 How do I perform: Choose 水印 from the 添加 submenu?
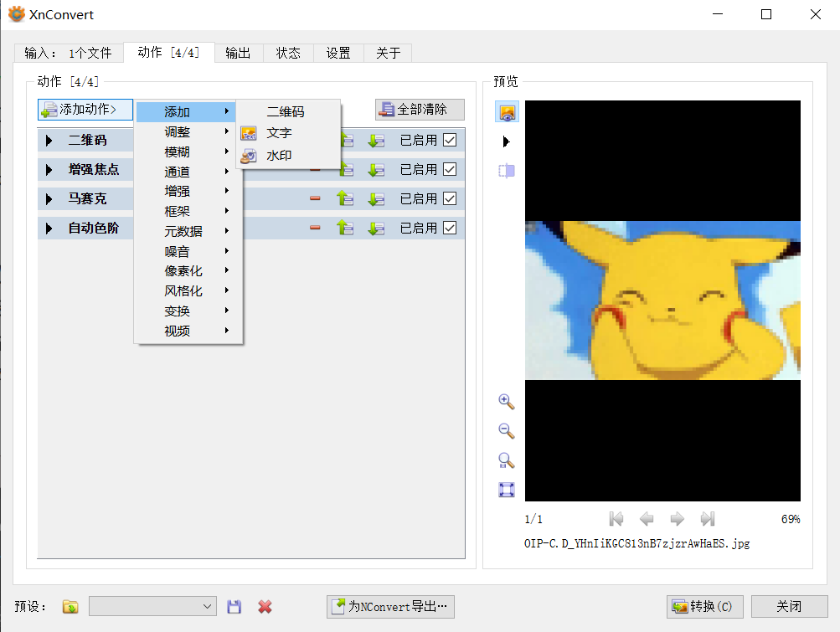pyautogui.click(x=288, y=156)
